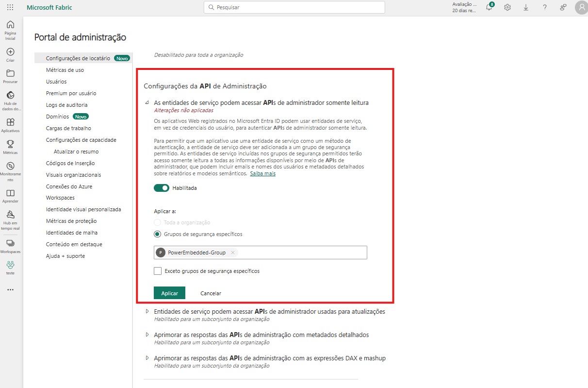
Task: Collapse the read-only admin APIs setting
Action: coord(147,103)
